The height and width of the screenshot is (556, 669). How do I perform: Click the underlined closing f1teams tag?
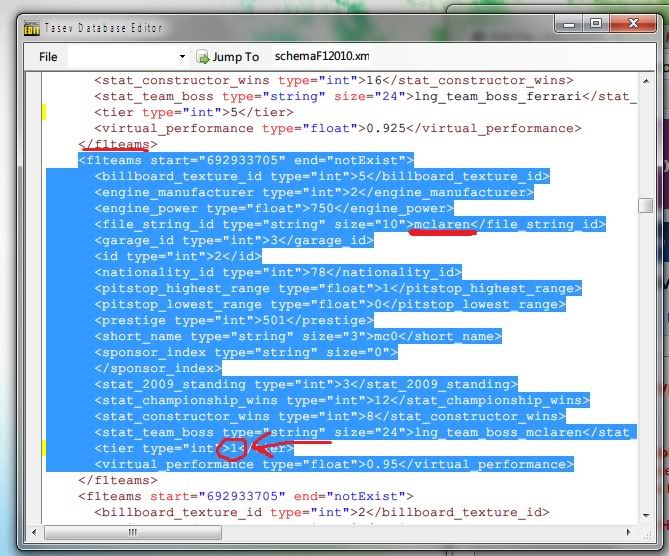pyautogui.click(x=118, y=144)
